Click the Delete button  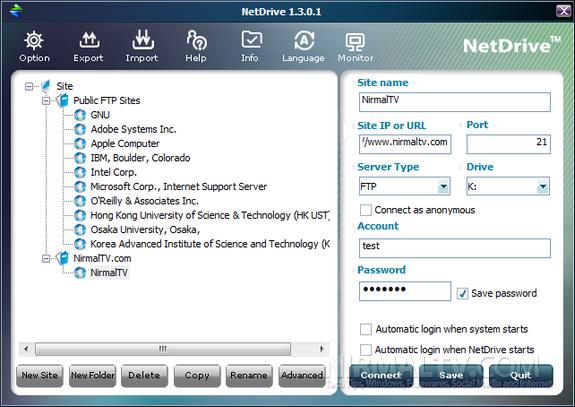144,375
